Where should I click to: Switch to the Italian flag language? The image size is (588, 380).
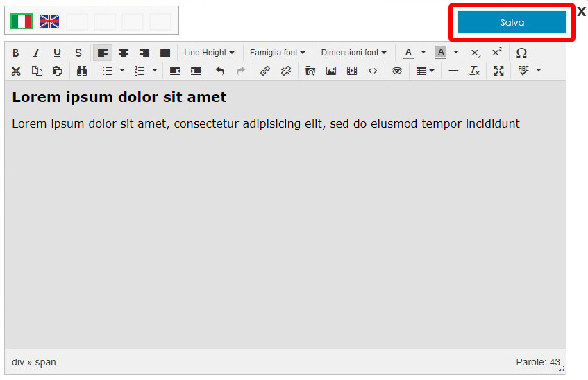[x=22, y=21]
